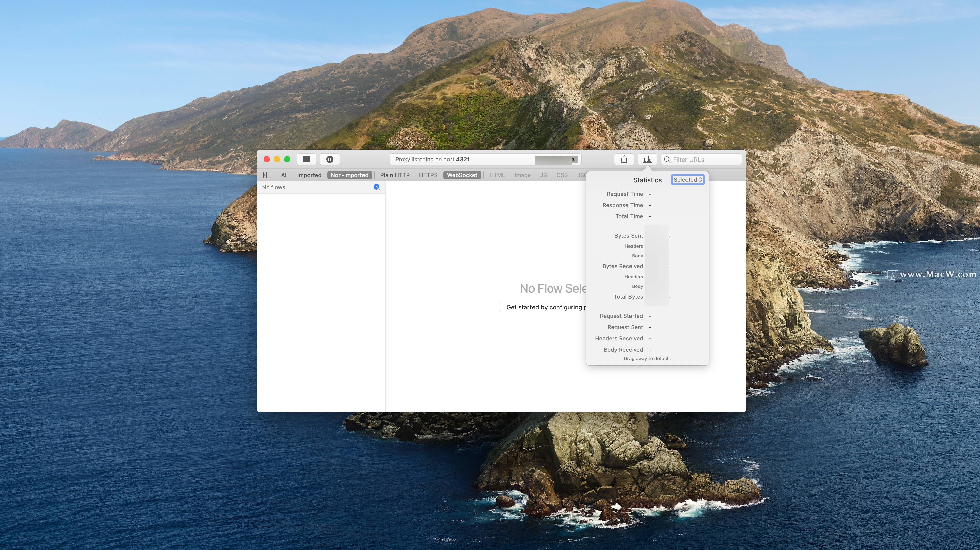Pause flow recording with the pause button
Image resolution: width=980 pixels, height=550 pixels.
click(x=330, y=159)
